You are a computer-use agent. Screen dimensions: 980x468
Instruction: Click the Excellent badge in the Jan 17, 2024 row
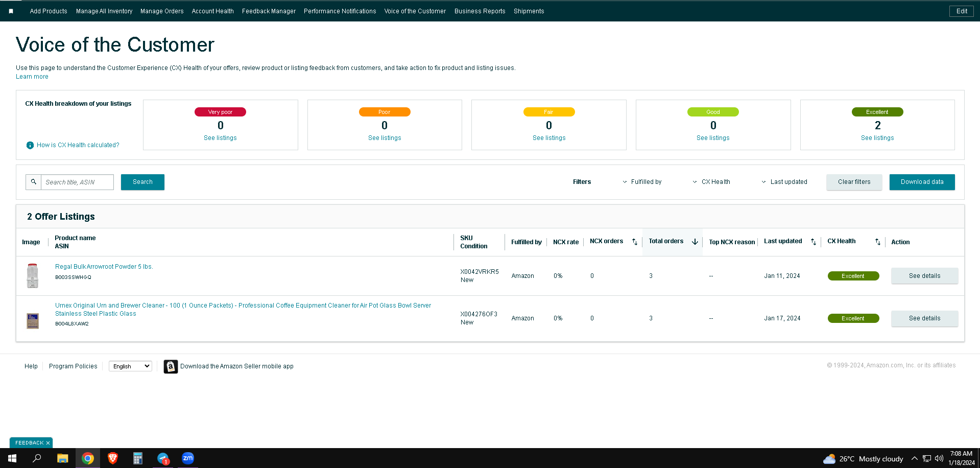click(x=853, y=318)
